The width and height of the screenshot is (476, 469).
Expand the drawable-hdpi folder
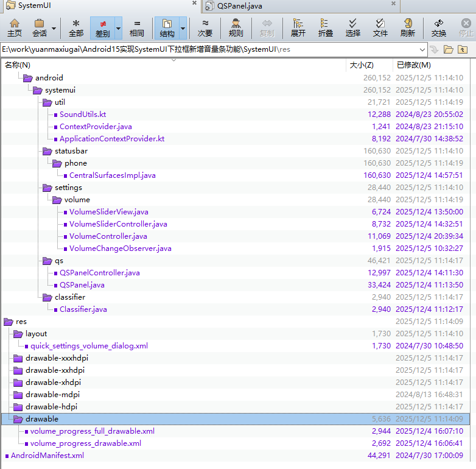pyautogui.click(x=18, y=407)
